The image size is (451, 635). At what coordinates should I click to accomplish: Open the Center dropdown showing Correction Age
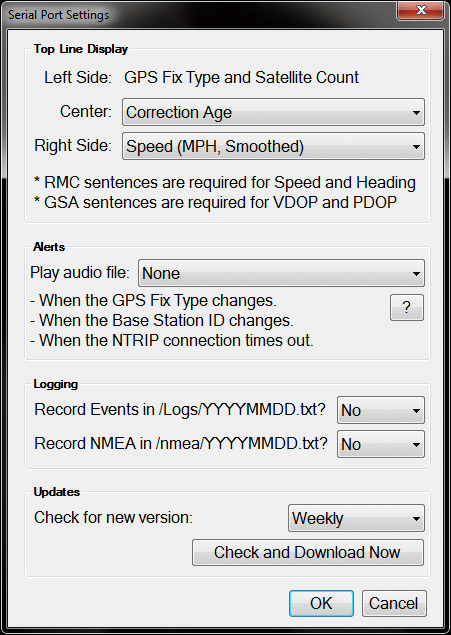click(273, 112)
